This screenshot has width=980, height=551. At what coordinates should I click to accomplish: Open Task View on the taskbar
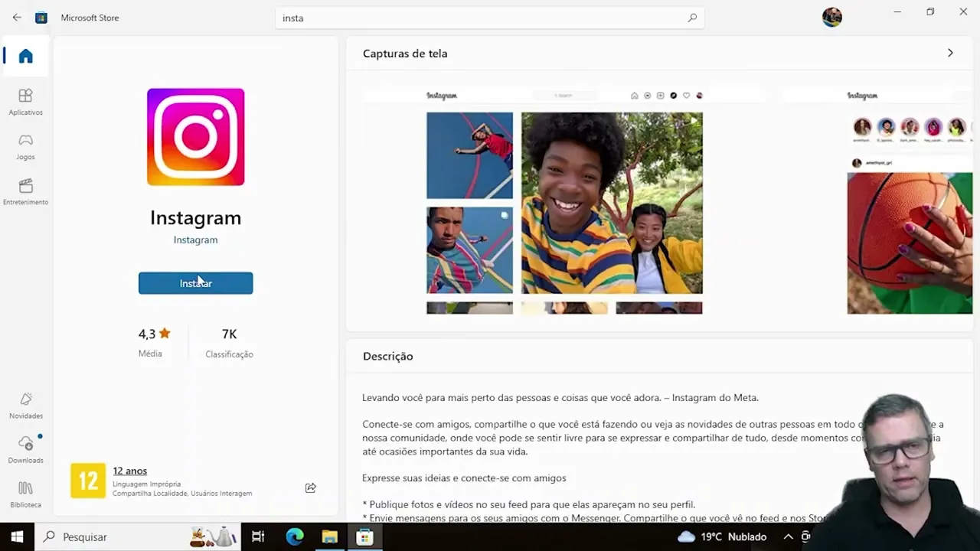pyautogui.click(x=258, y=536)
